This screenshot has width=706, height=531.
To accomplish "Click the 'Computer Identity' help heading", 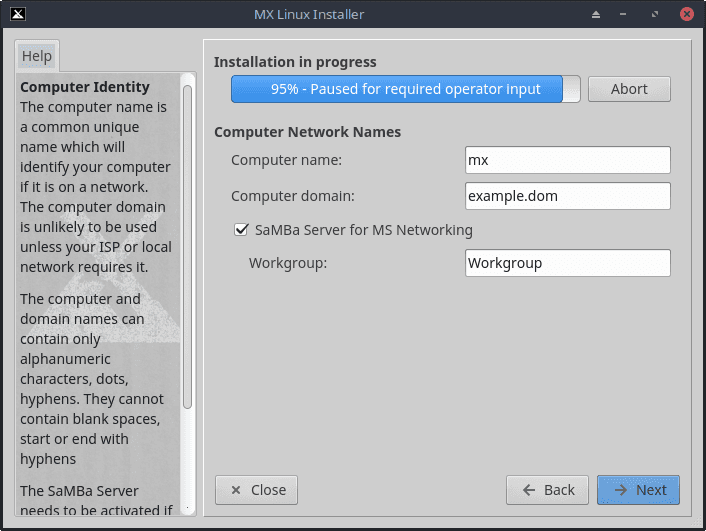I will 85,87.
